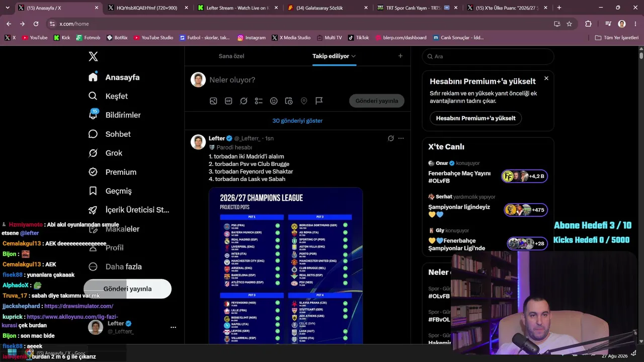
Task: Add a new timeline tab with plus
Action: (400, 56)
